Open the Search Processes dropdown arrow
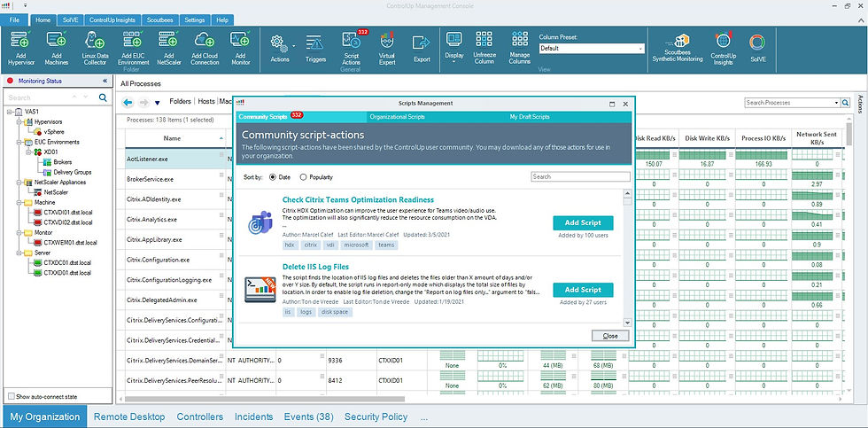 [x=836, y=103]
